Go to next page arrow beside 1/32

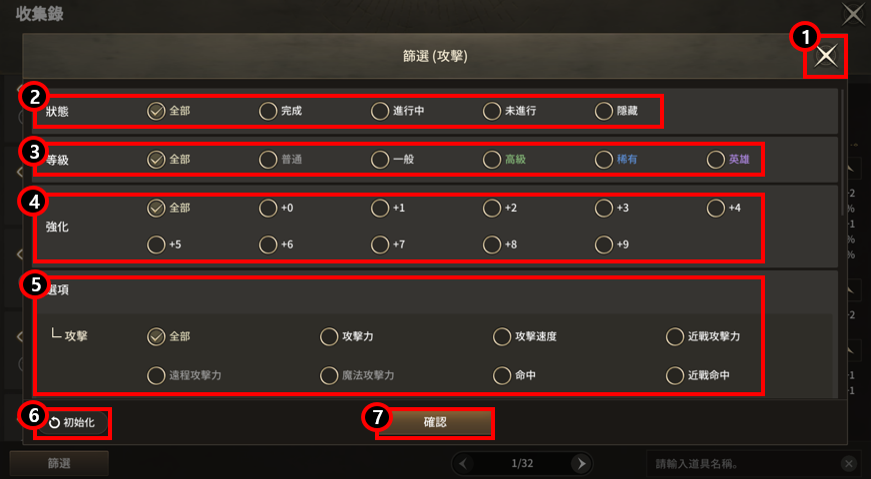point(581,463)
